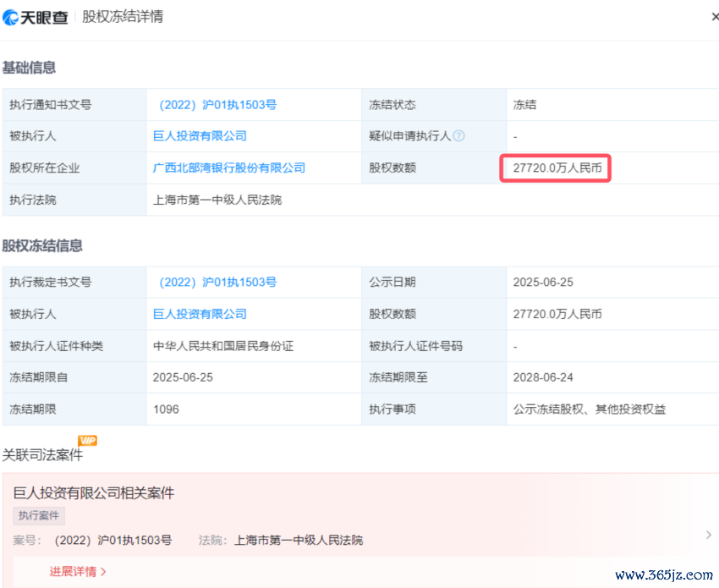Click the 被执行人 label in the 基础信息 section

click(x=33, y=136)
